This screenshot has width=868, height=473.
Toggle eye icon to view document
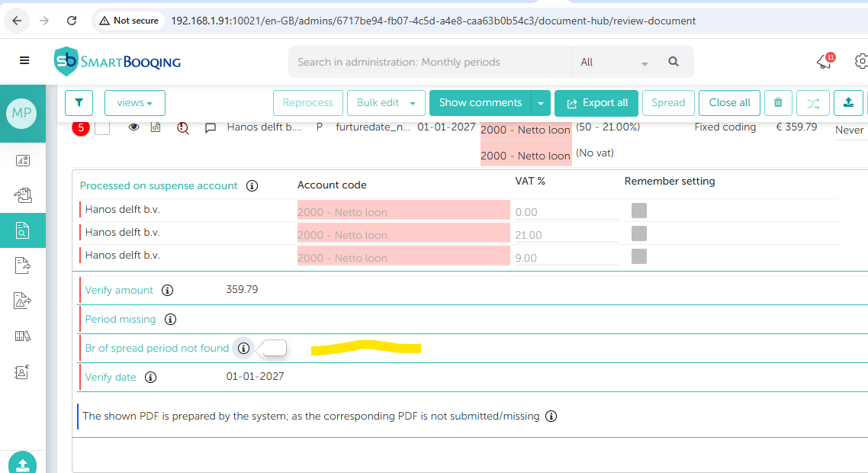coord(133,127)
